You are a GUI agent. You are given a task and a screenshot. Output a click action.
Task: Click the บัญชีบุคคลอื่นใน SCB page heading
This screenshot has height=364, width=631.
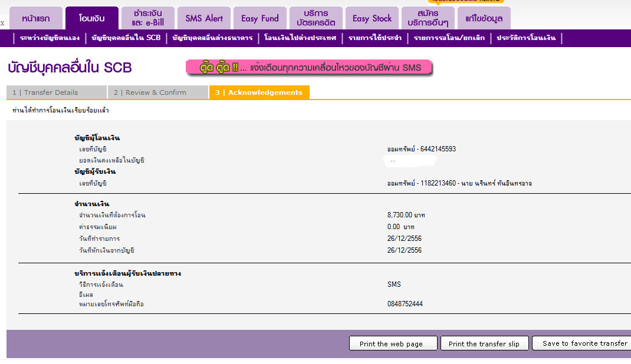point(70,68)
